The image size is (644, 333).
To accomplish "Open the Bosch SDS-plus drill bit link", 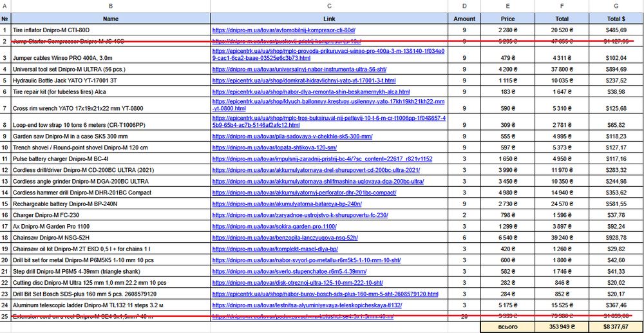I will (x=325, y=294).
